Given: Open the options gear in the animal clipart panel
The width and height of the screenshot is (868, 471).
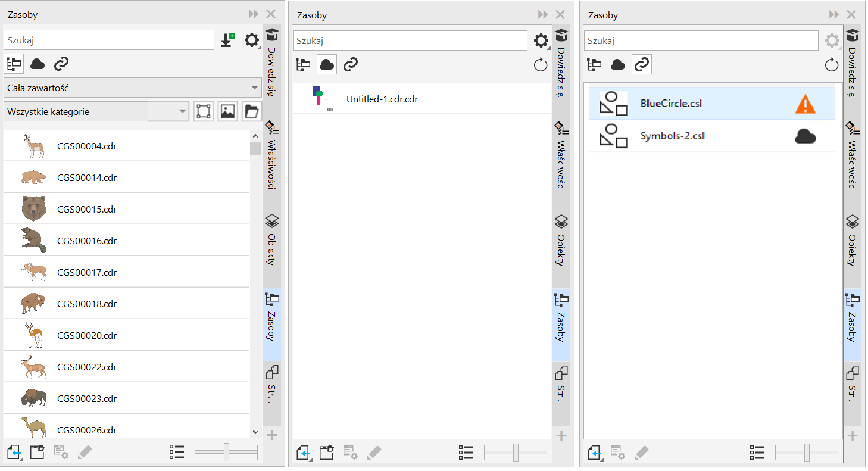Looking at the screenshot, I should click(x=252, y=40).
